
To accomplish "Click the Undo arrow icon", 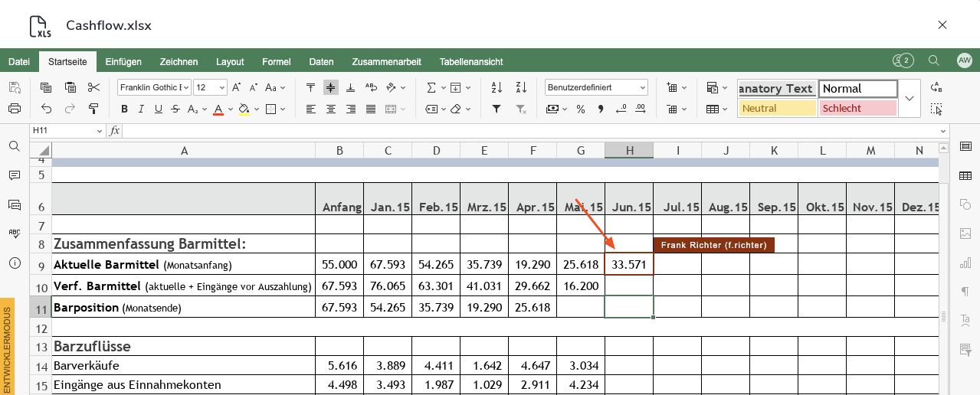I will (x=46, y=109).
